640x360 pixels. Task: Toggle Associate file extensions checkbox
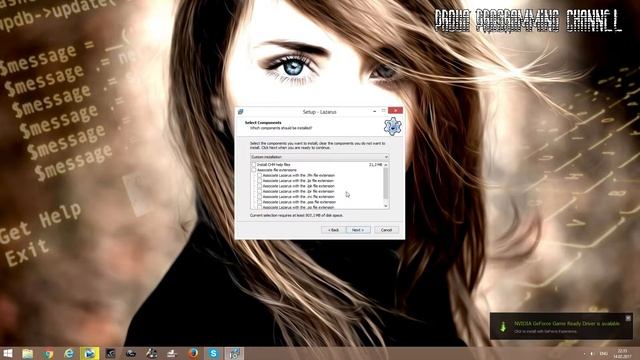254,170
